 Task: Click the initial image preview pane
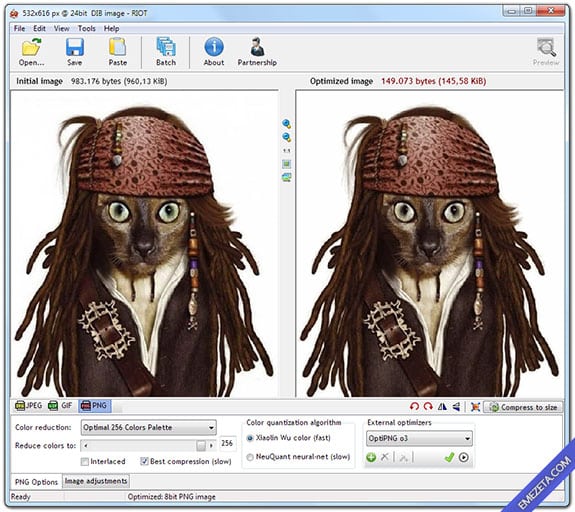tap(144, 244)
